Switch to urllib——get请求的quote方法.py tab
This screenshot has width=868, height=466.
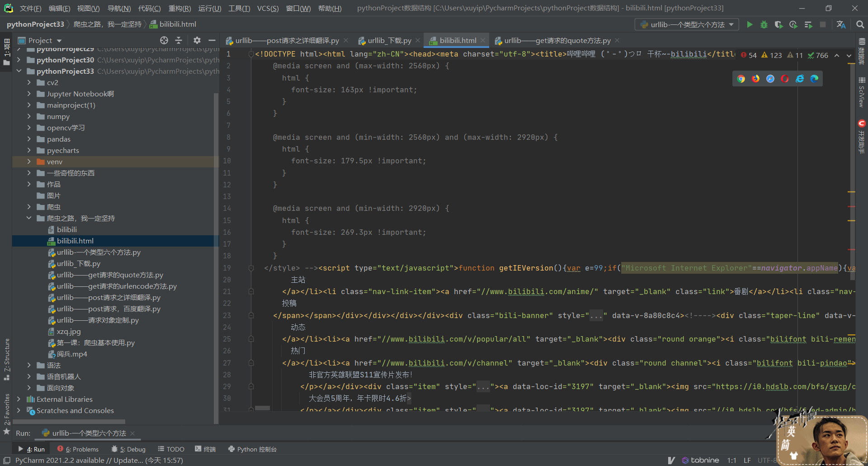(557, 40)
